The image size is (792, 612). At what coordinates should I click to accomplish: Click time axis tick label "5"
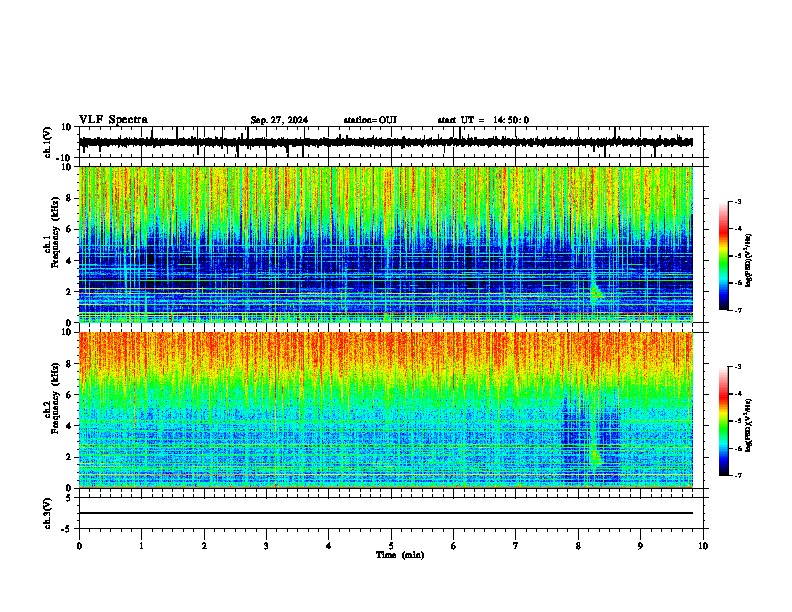click(391, 546)
